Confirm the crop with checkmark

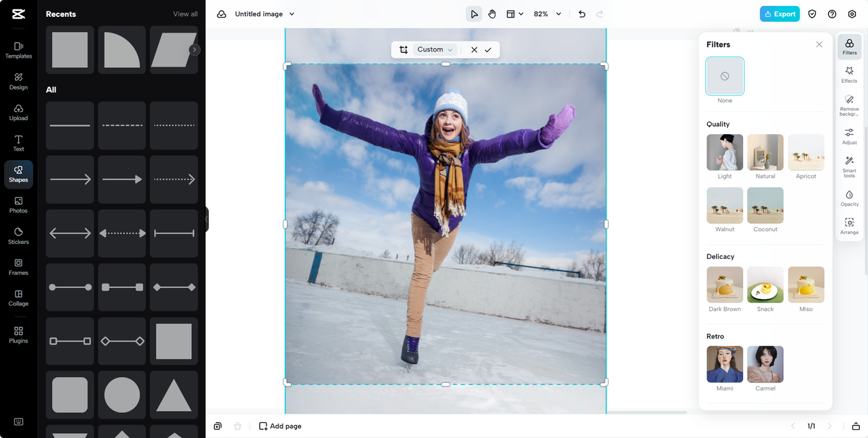488,49
